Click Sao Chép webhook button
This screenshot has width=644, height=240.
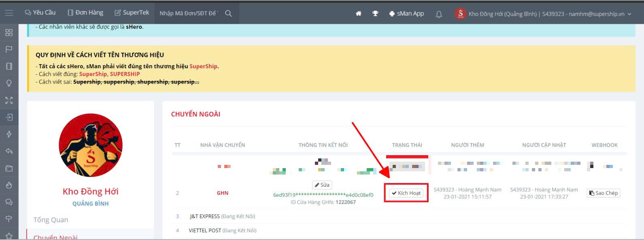pos(603,193)
